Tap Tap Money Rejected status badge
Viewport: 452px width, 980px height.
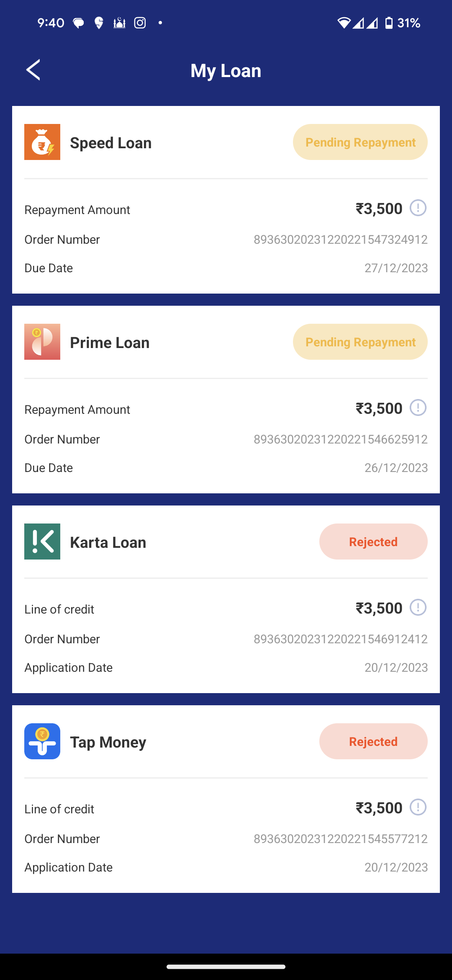373,741
